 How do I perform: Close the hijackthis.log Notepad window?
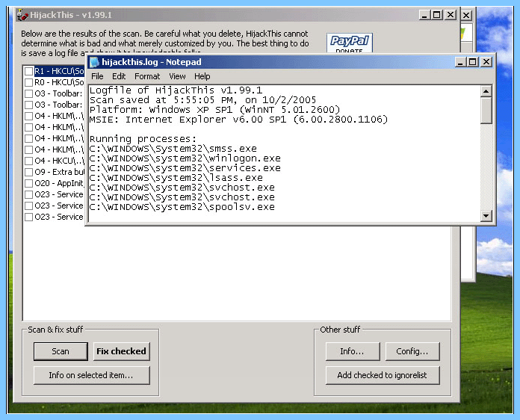pyautogui.click(x=486, y=62)
